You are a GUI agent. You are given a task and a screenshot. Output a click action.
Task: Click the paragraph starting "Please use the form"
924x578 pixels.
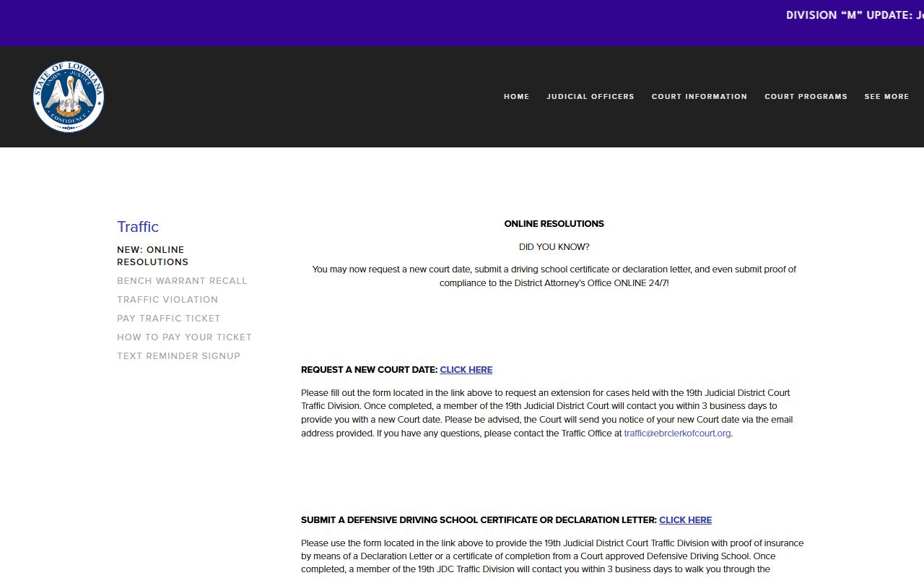(552, 556)
